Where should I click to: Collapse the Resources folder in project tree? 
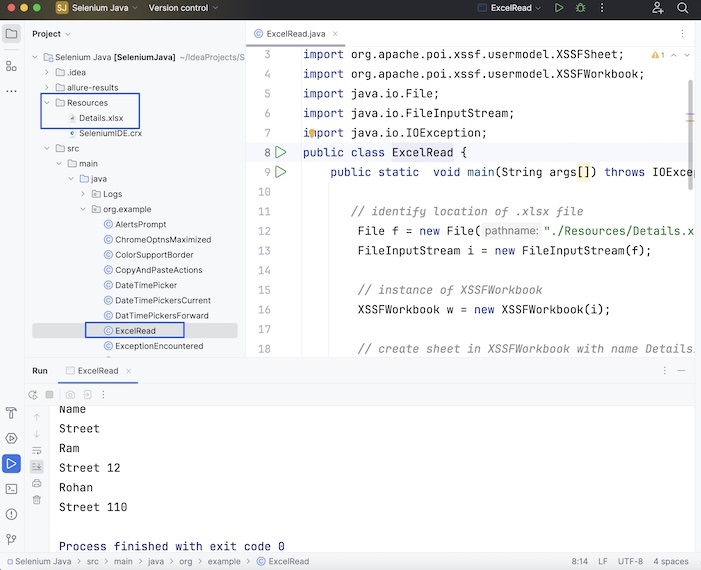pos(47,103)
